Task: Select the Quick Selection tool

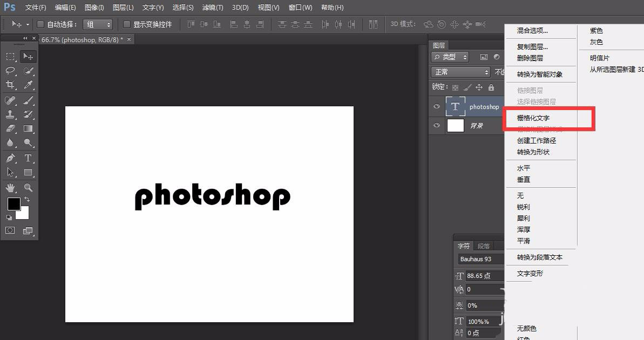Action: coord(28,71)
